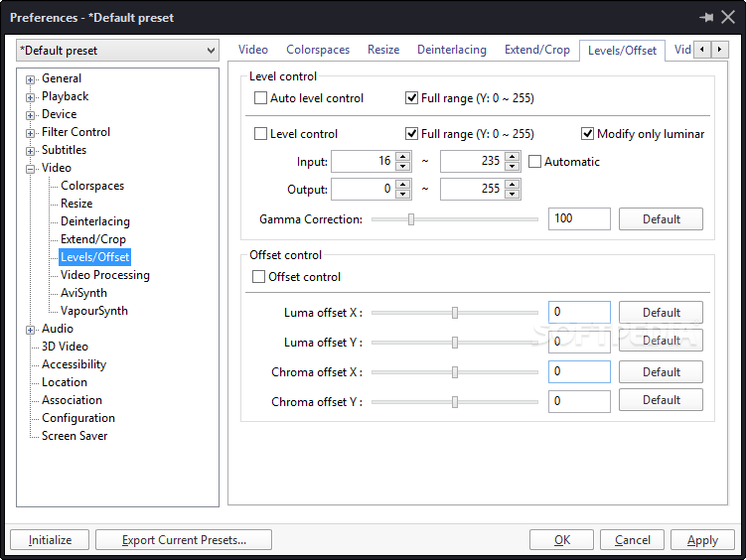Select Colorspaces in the Video tree

(x=92, y=186)
